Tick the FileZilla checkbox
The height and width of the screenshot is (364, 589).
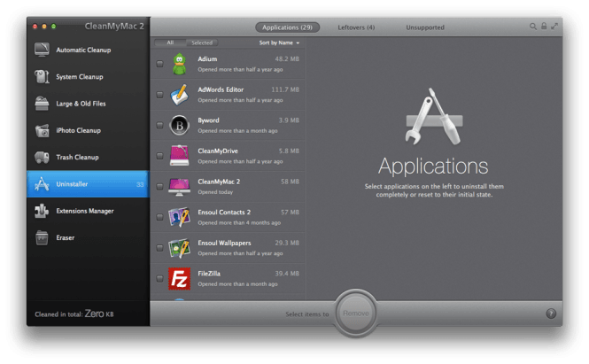[159, 279]
